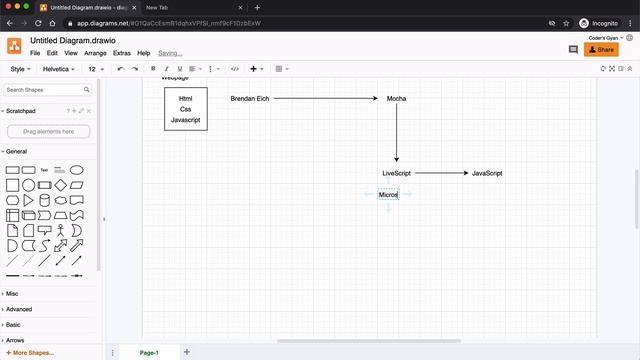Select the Text shape in General
Image resolution: width=640 pixels, height=360 pixels.
[44, 170]
